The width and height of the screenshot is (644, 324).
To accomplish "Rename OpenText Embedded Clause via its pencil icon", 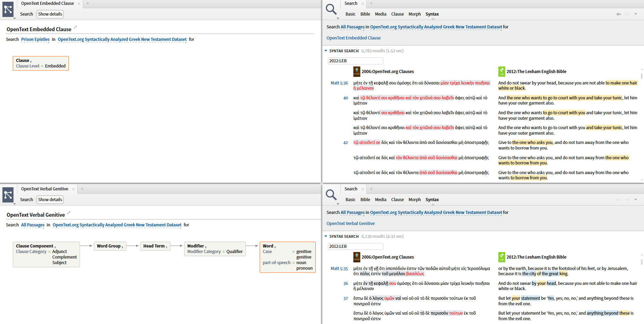I will (75, 27).
